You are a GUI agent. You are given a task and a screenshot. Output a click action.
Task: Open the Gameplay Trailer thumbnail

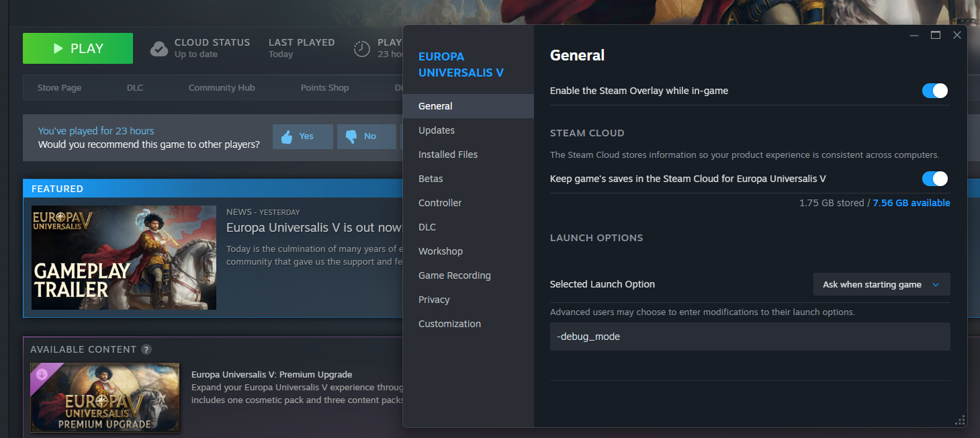pyautogui.click(x=124, y=258)
